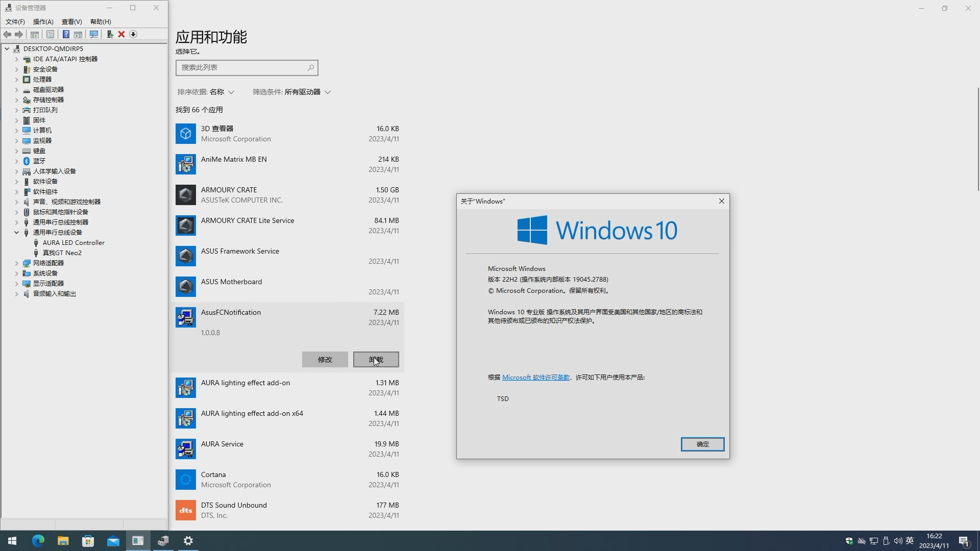Open the 查看(V) menu
The image size is (980, 551).
[71, 21]
